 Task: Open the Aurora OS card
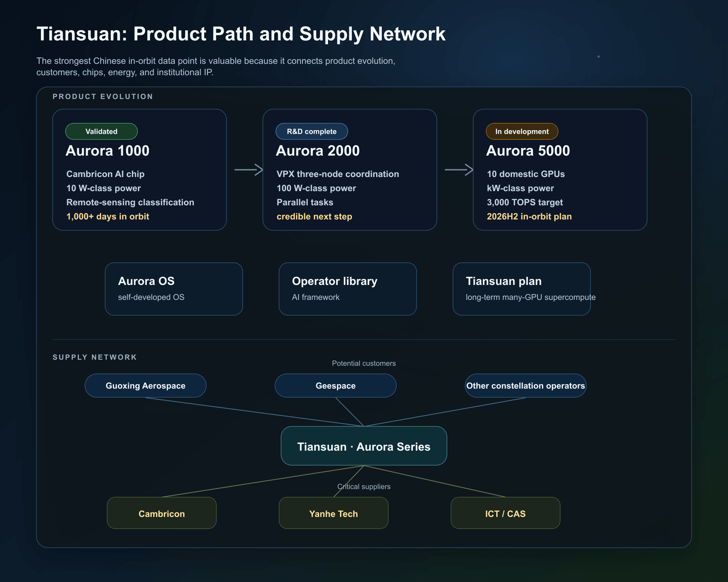174,289
